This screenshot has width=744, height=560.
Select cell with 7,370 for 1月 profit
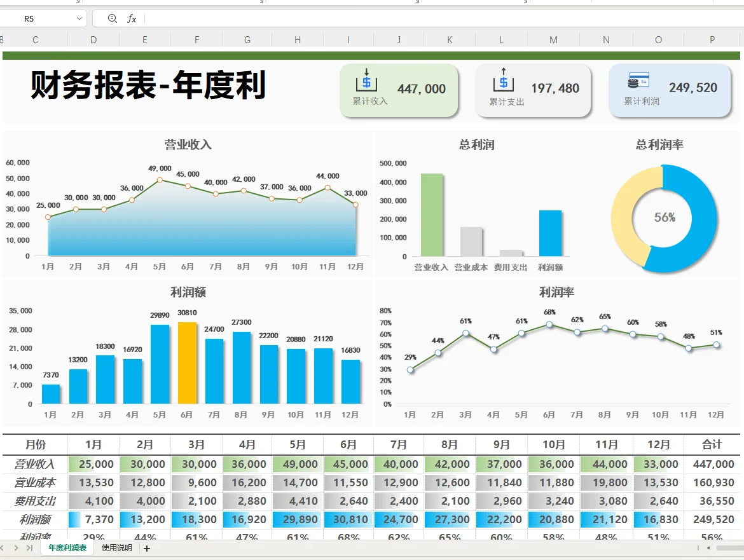coord(93,519)
